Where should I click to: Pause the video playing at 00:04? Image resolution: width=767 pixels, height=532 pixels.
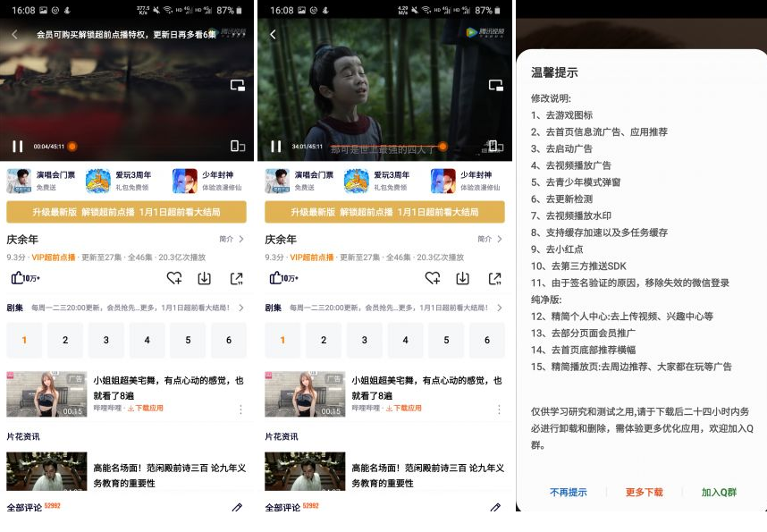[x=18, y=147]
